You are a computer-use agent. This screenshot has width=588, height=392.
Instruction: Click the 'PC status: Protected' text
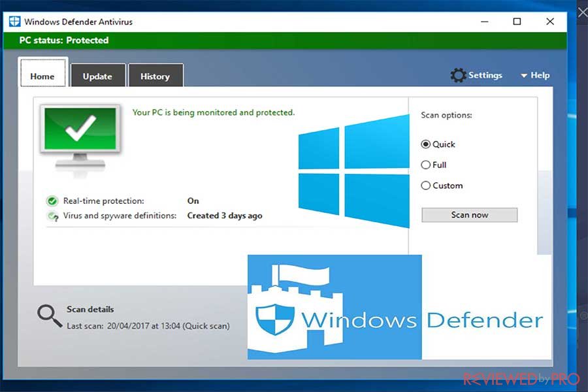64,40
